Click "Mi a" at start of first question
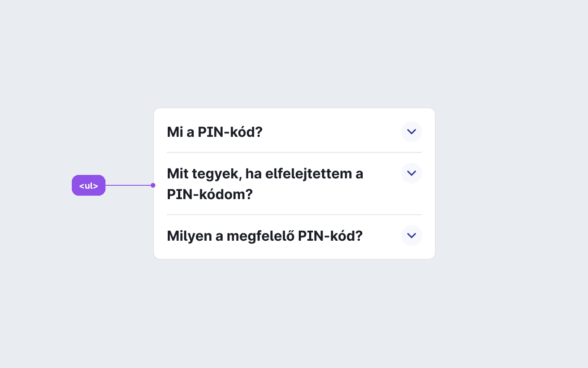 click(181, 132)
